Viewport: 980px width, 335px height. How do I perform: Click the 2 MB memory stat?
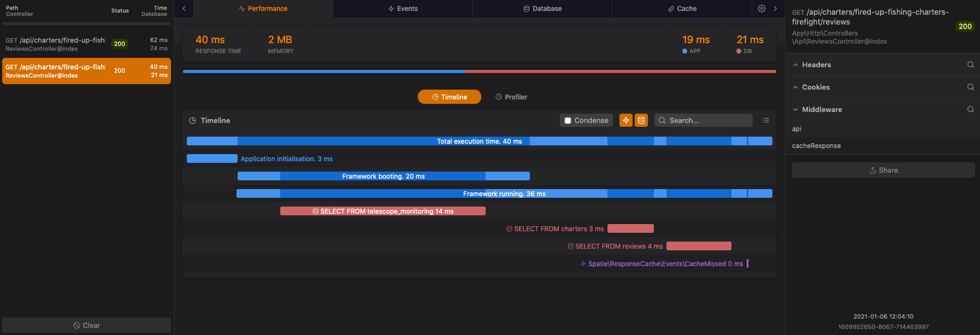click(x=280, y=44)
